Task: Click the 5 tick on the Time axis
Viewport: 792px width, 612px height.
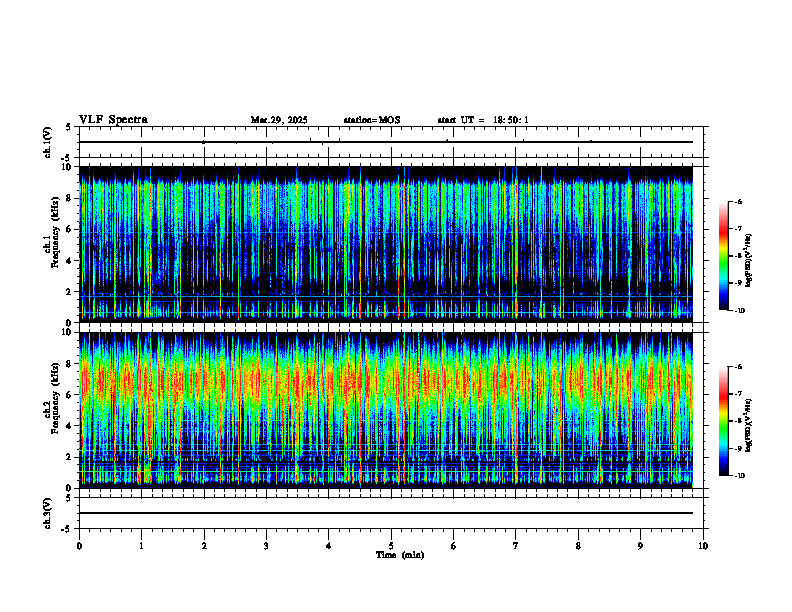Action: (391, 546)
